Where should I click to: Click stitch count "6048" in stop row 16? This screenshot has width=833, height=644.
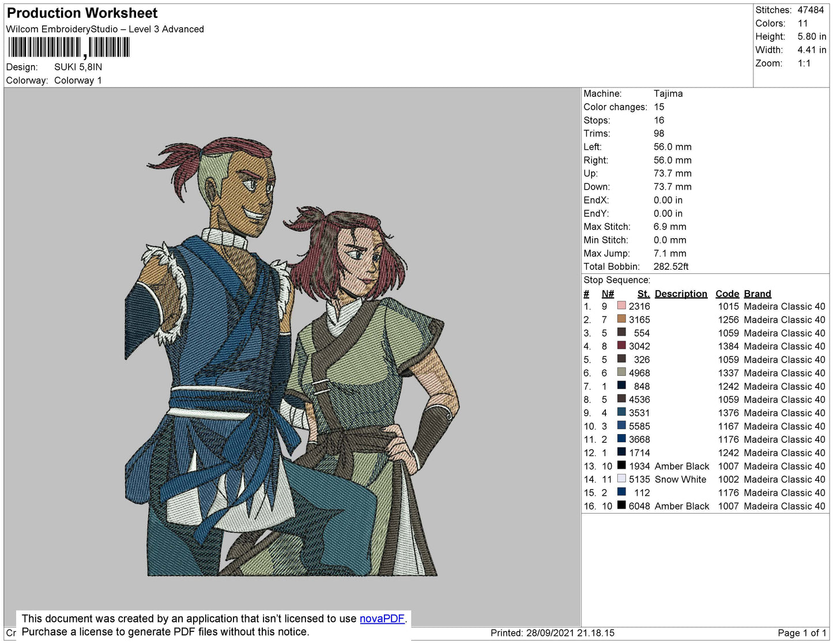(x=639, y=506)
